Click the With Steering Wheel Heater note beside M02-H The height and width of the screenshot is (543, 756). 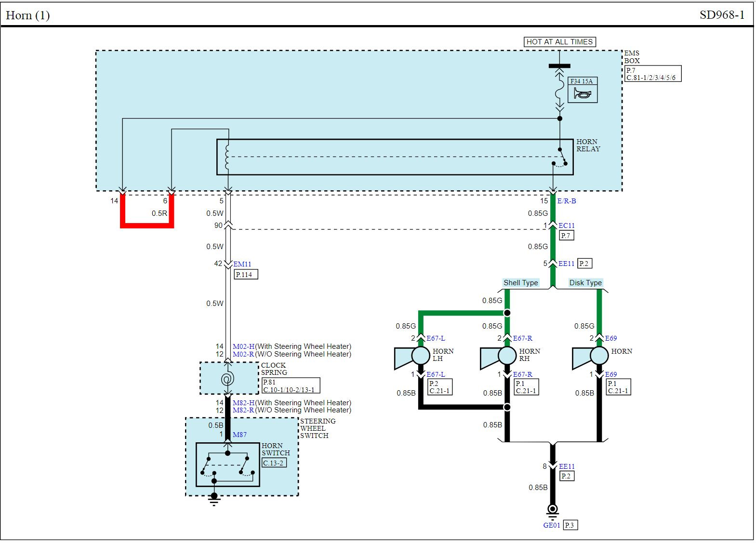point(304,346)
